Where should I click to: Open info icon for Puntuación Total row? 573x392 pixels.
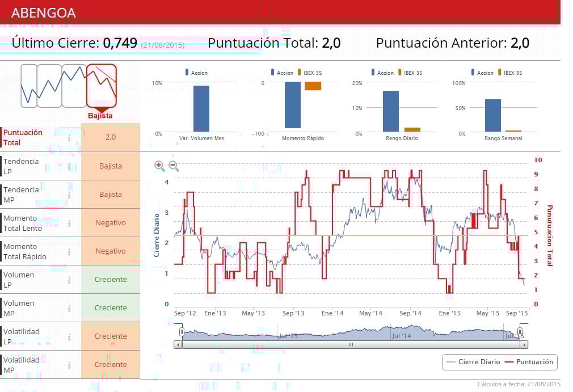(69, 138)
